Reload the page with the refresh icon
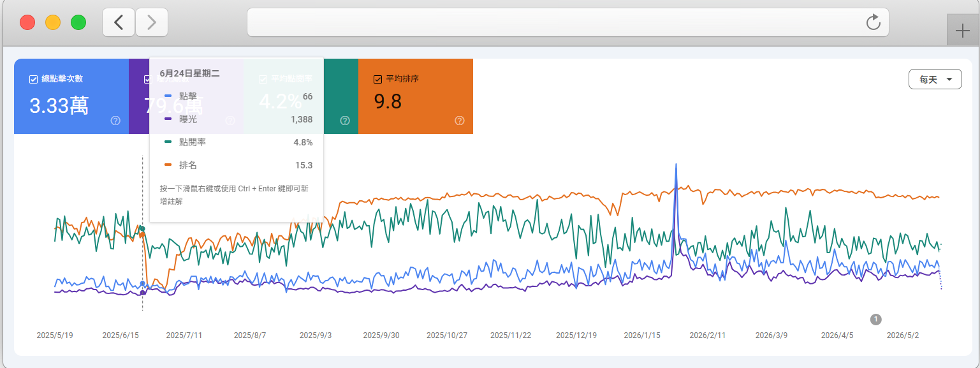Viewport: 980px width, 368px height. pos(873,23)
